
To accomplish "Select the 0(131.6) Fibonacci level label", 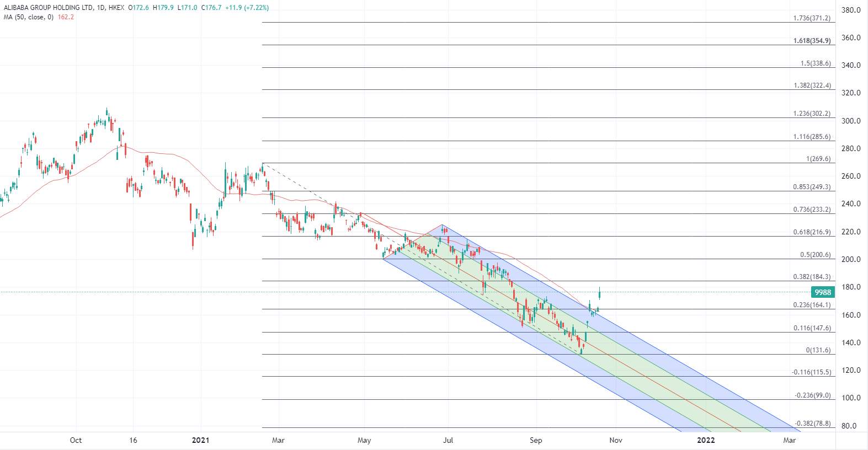I will click(818, 350).
